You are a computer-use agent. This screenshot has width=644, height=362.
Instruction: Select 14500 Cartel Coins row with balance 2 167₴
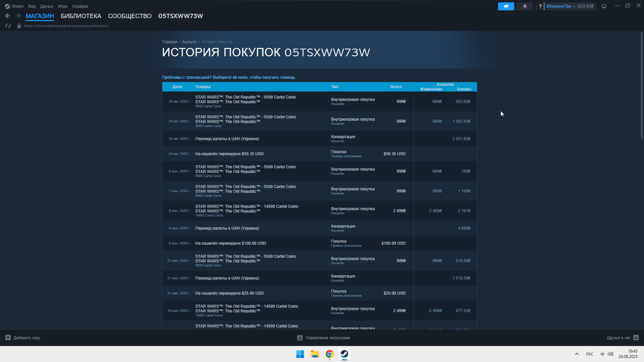[319, 211]
